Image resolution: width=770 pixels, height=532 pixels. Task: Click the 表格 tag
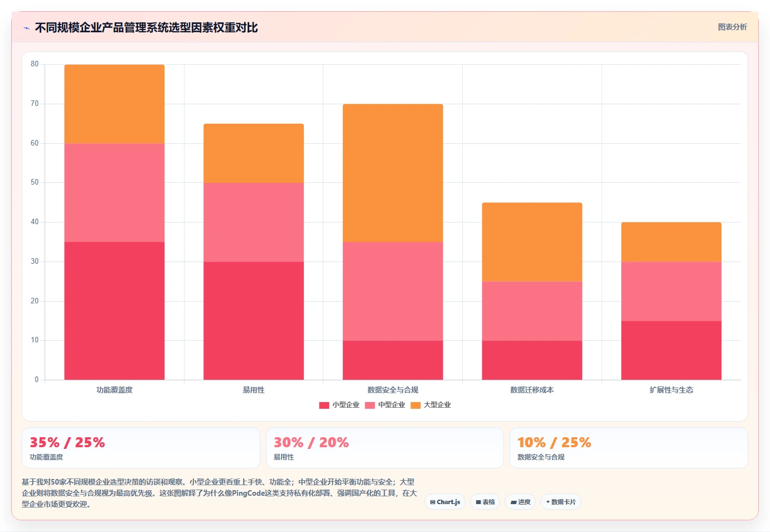pyautogui.click(x=485, y=502)
